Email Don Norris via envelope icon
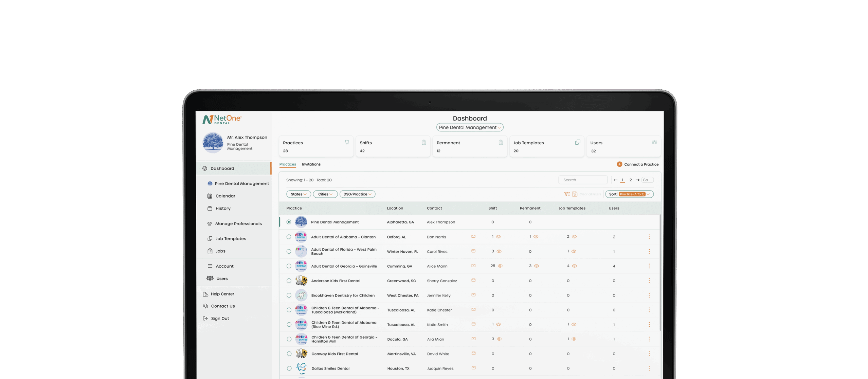The width and height of the screenshot is (868, 379). pos(473,236)
